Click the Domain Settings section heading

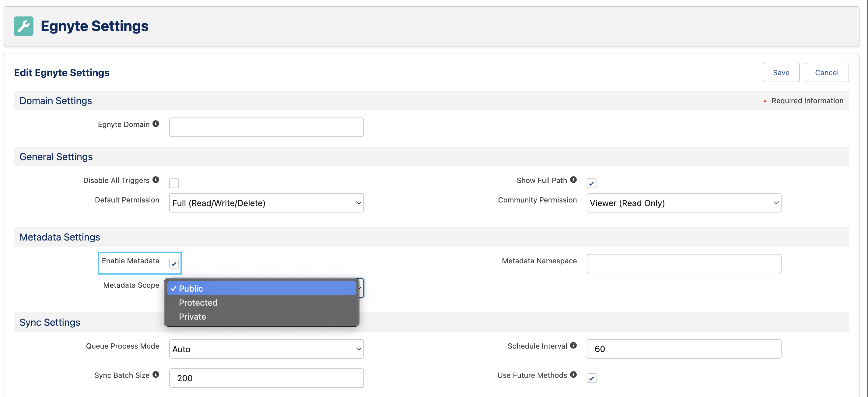tap(56, 101)
